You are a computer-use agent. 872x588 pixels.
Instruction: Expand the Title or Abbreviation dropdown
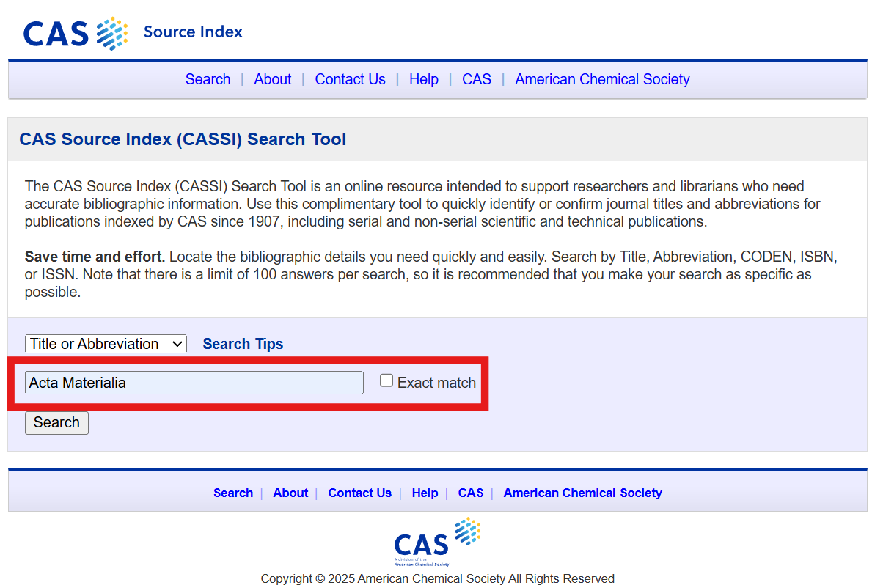tap(106, 344)
